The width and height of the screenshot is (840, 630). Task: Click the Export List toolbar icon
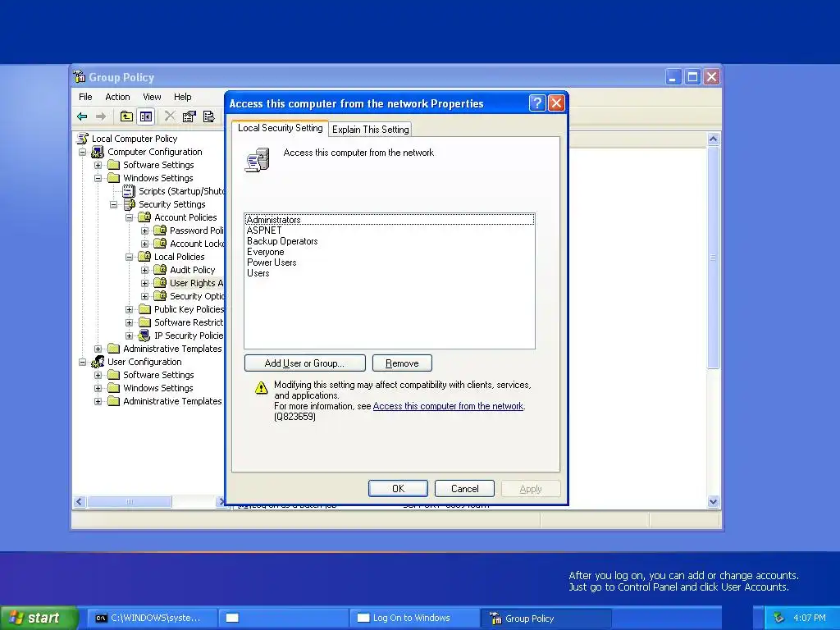(x=209, y=116)
